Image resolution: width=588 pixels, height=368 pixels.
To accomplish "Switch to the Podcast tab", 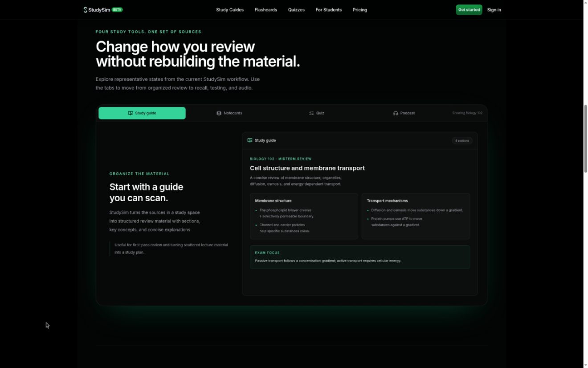I will 404,113.
